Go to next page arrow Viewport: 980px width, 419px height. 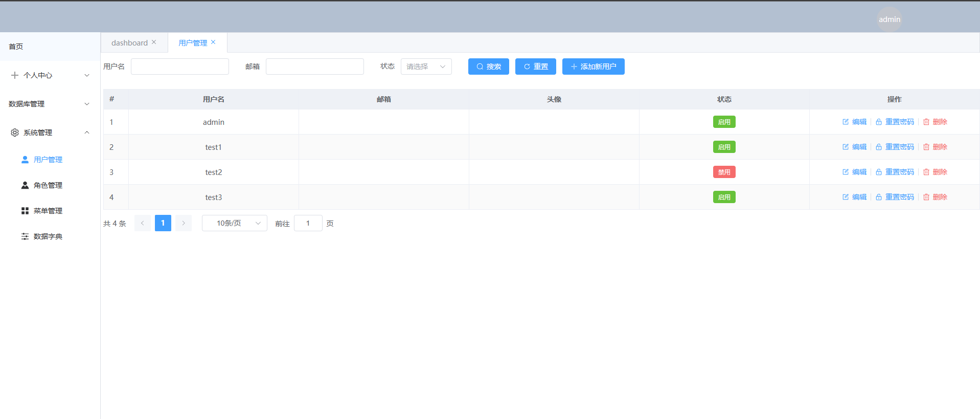184,223
